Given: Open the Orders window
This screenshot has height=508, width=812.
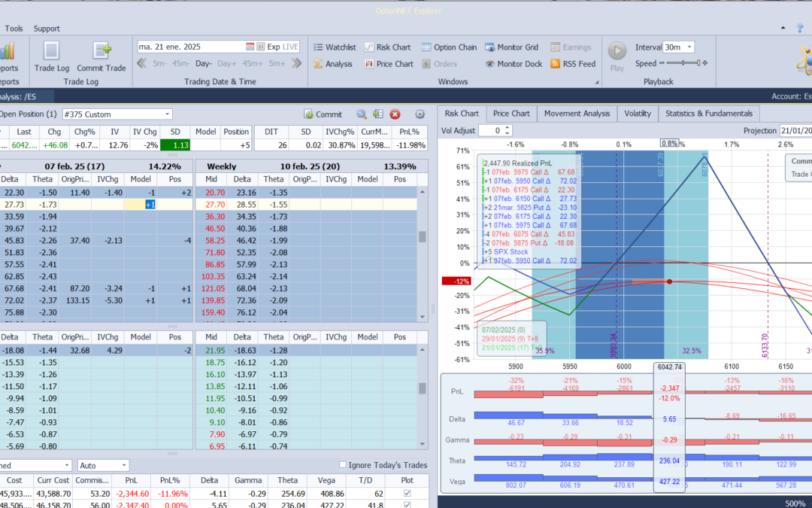Looking at the screenshot, I should 439,64.
